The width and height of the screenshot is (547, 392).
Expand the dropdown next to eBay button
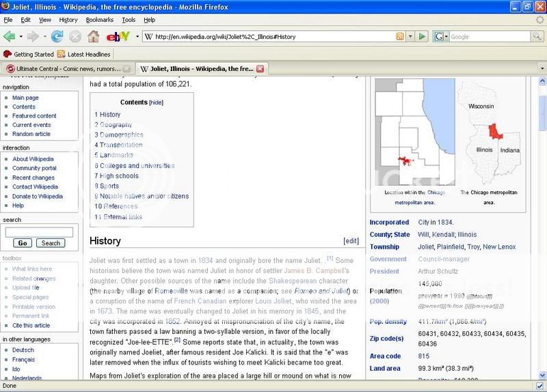click(137, 36)
